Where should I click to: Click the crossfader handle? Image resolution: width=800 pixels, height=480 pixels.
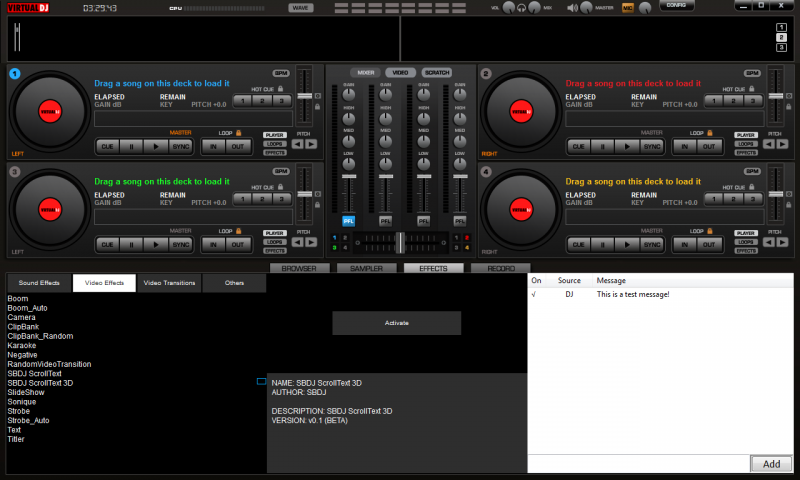coord(401,243)
